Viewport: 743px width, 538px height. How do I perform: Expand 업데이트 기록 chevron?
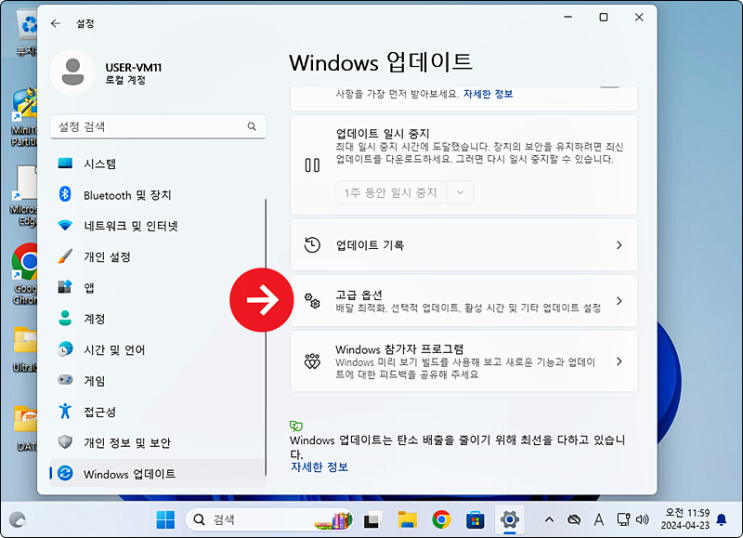619,245
